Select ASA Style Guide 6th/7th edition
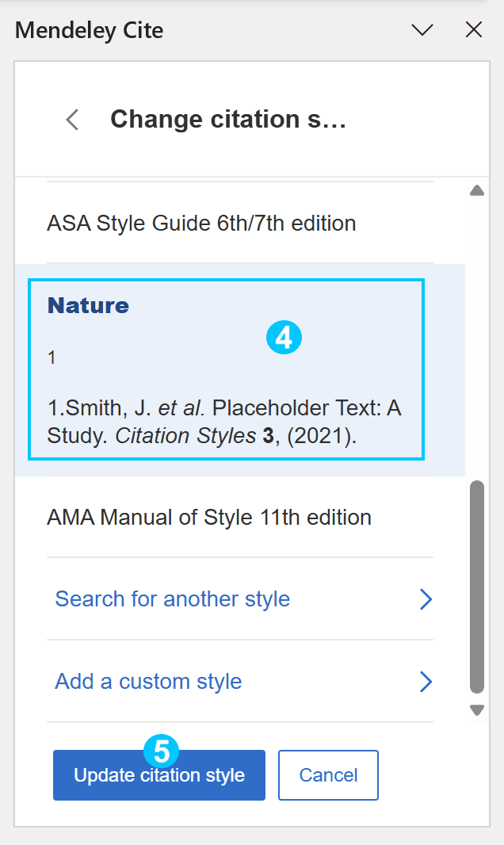The height and width of the screenshot is (845, 504). pos(239,223)
